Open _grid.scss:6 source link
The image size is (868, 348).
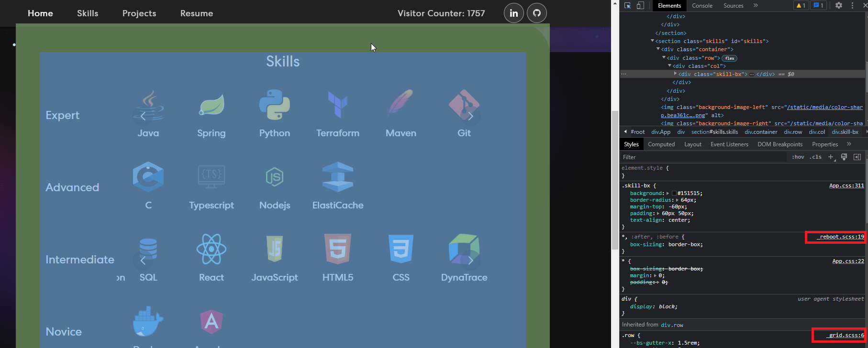coord(845,335)
